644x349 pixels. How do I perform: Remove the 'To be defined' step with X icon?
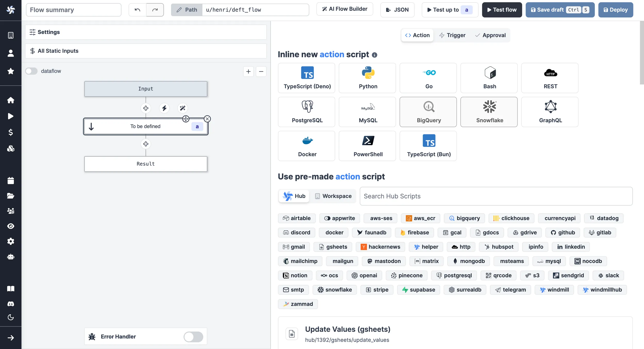point(207,119)
